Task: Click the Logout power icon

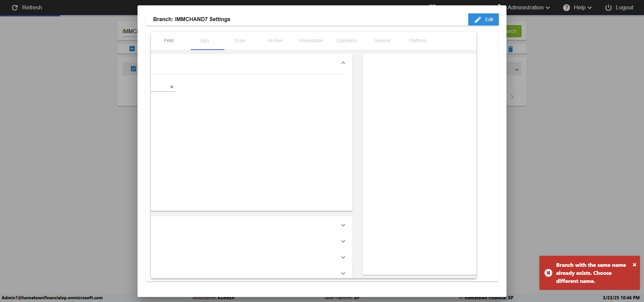Action: pos(608,7)
